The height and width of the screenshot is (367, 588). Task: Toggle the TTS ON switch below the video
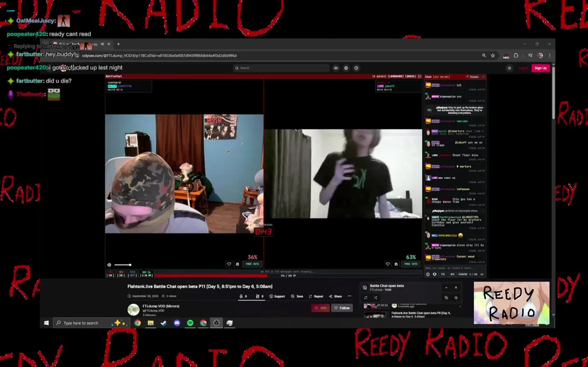pyautogui.click(x=110, y=274)
